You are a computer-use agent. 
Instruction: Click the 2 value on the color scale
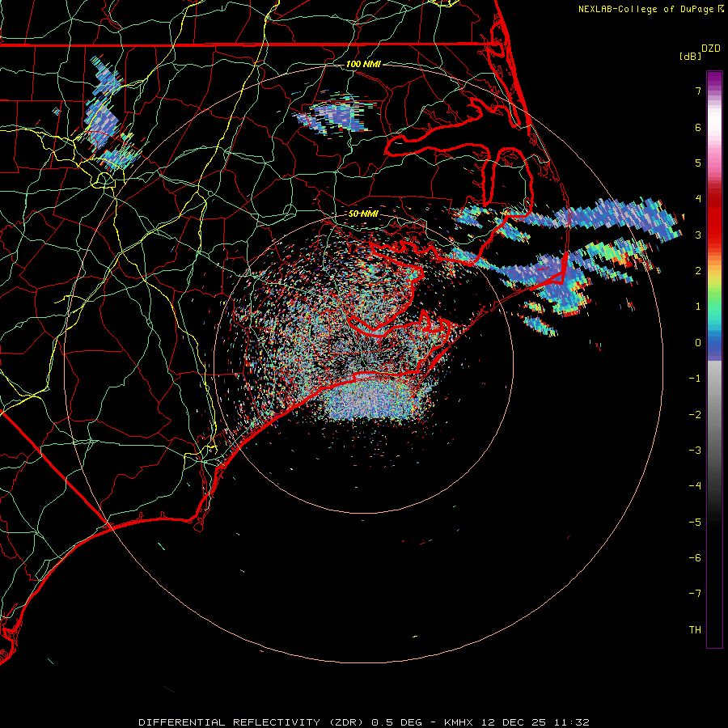(698, 271)
